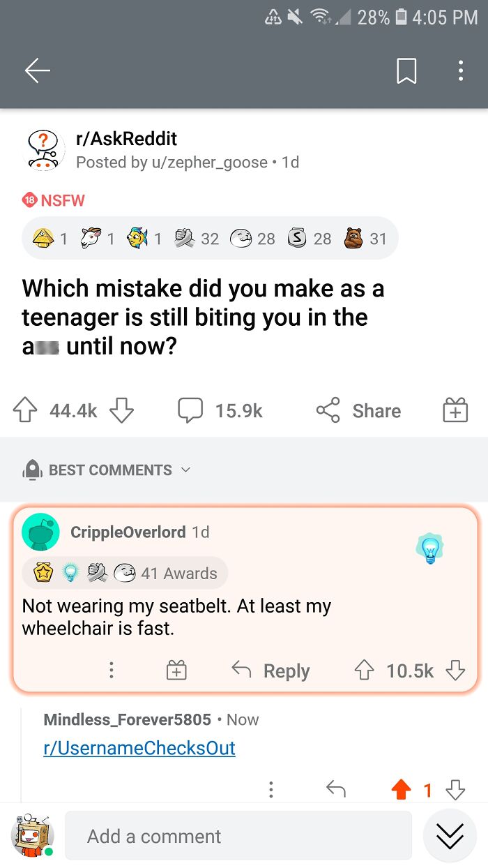
Task: Open the 15.9k comments icon
Action: 190,410
